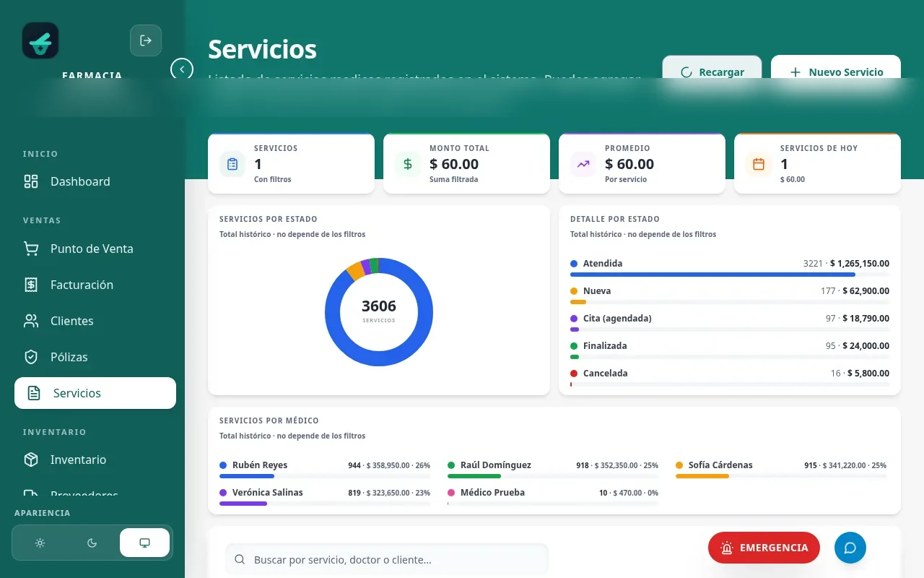The height and width of the screenshot is (578, 924).
Task: Click the Servicios de Hoy calendar icon
Action: coord(759,164)
